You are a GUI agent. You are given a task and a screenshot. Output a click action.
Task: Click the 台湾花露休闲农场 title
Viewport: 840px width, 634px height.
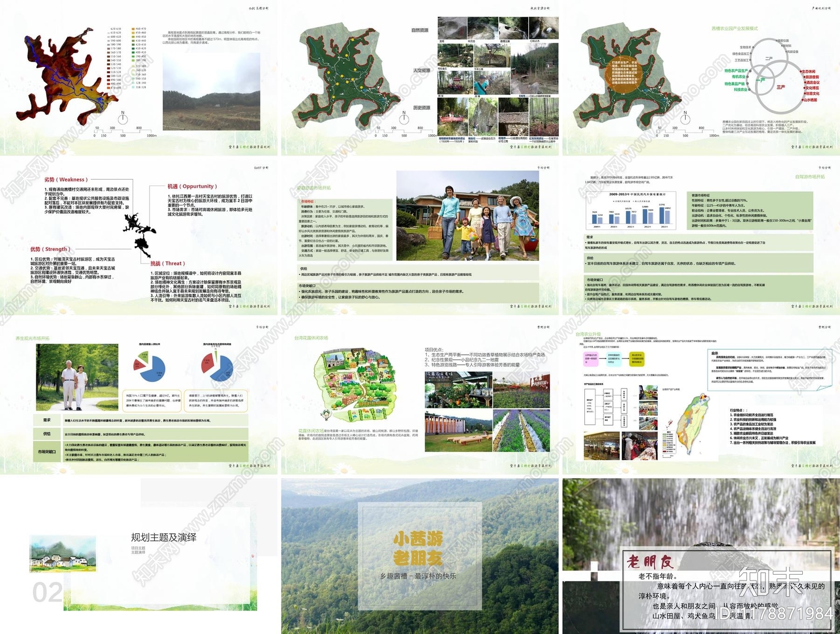[311, 338]
